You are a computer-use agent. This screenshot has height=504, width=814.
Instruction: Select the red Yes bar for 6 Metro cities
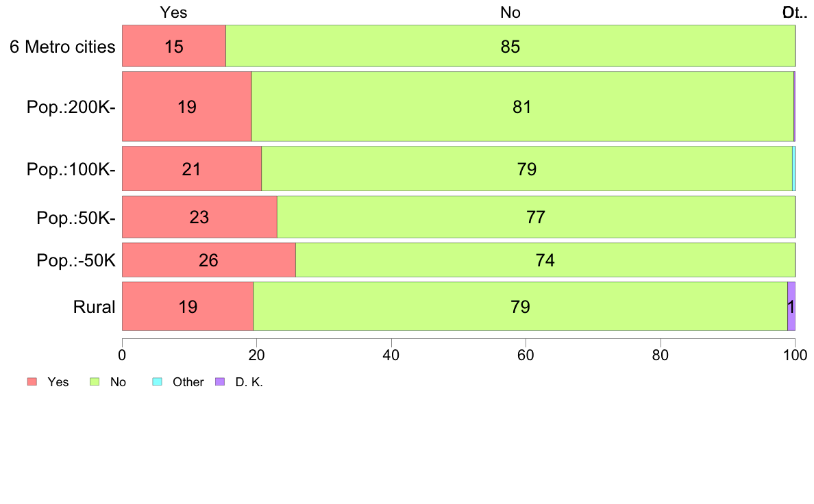point(174,46)
